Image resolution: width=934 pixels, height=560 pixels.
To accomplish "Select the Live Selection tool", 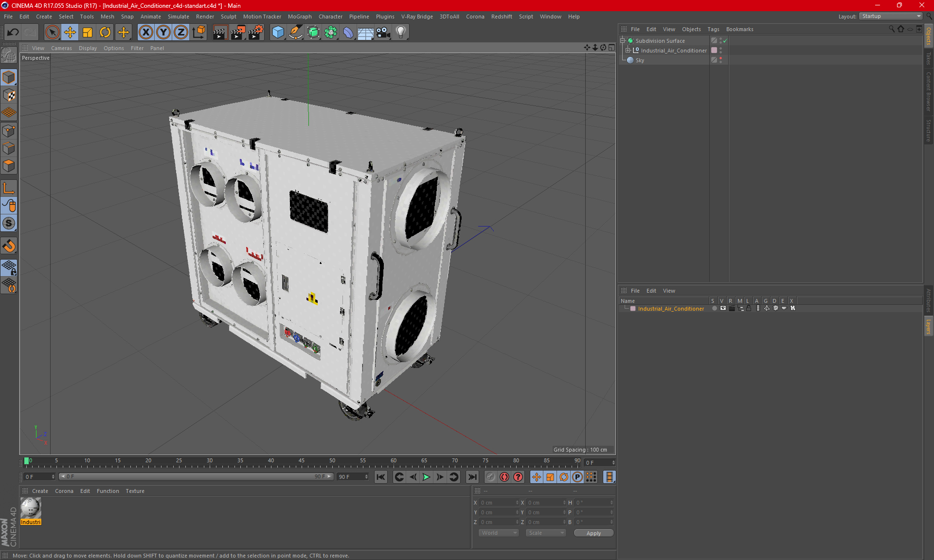I will [52, 33].
